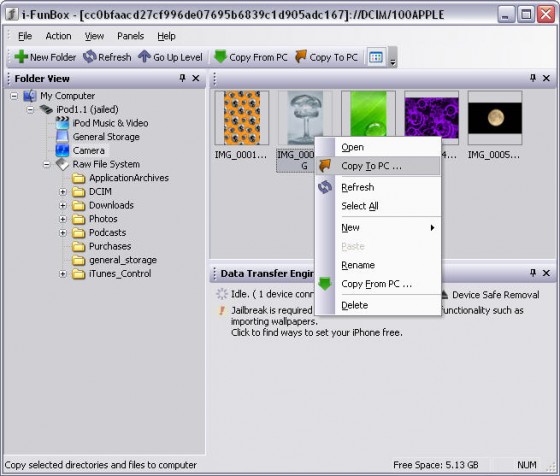This screenshot has width=560, height=476.
Task: Select iPod Music & Video item
Action: point(110,123)
